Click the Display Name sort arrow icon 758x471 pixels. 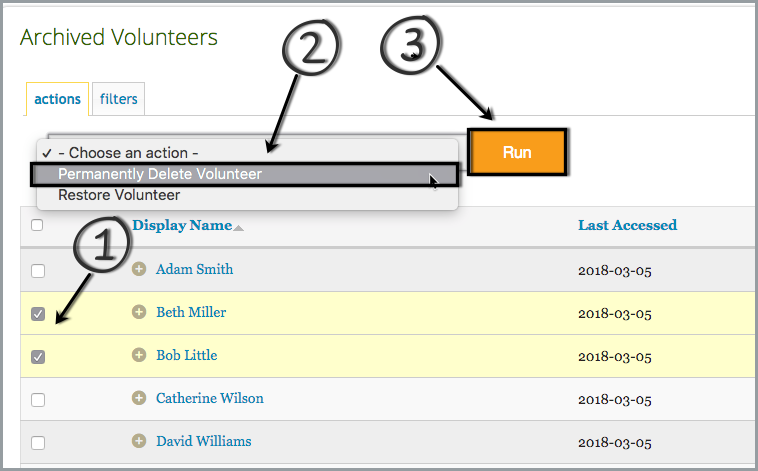[x=239, y=227]
